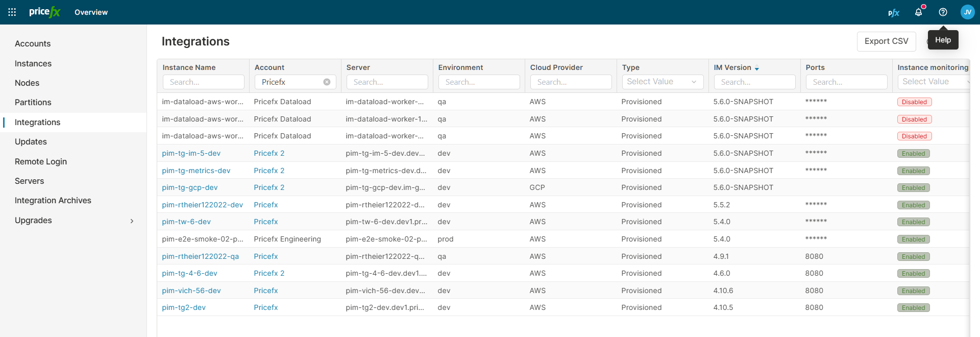
Task: Open the app launcher grid icon
Action: click(12, 12)
